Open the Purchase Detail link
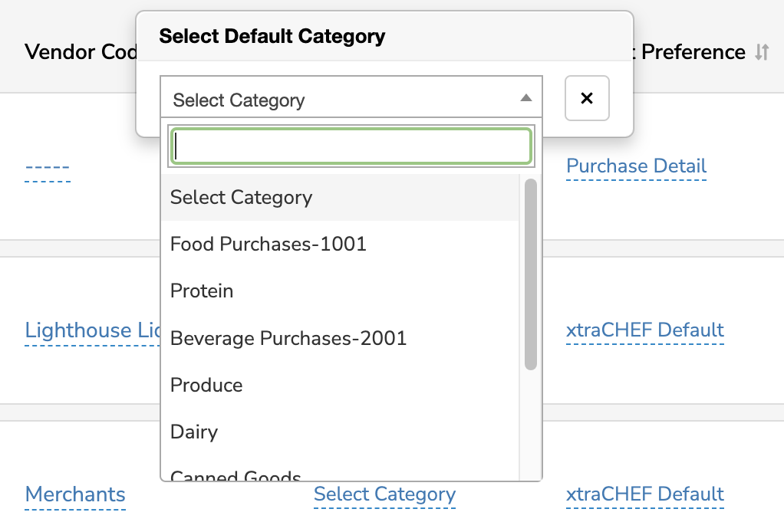The image size is (784, 532). (636, 166)
